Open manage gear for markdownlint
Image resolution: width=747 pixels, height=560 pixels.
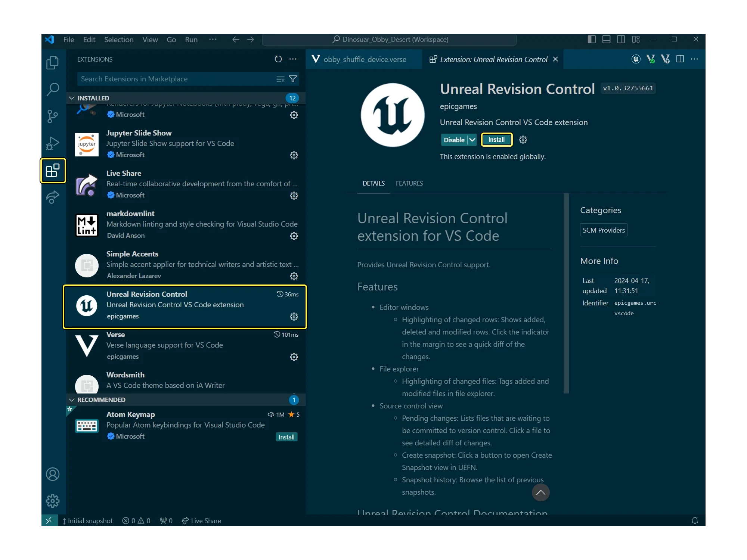point(294,236)
